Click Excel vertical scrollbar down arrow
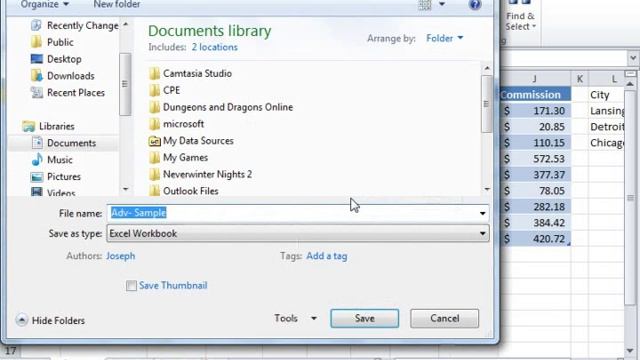This screenshot has width=640, height=360. click(x=631, y=351)
